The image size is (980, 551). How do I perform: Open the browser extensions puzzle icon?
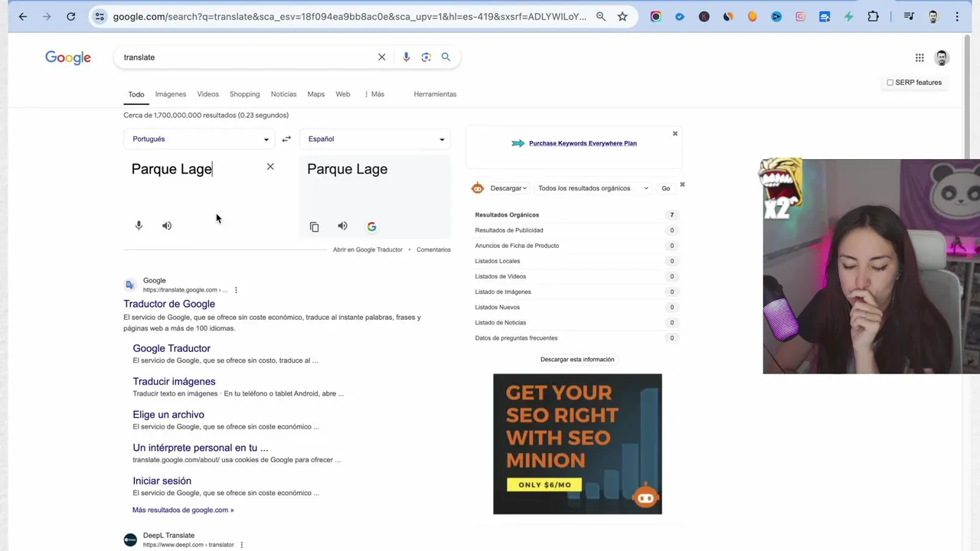coord(873,16)
